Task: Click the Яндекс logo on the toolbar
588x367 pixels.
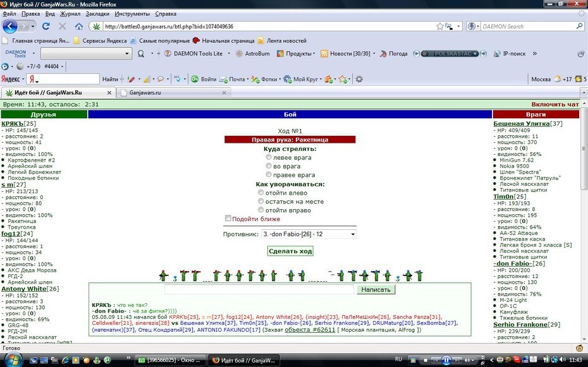Action: tap(10, 79)
